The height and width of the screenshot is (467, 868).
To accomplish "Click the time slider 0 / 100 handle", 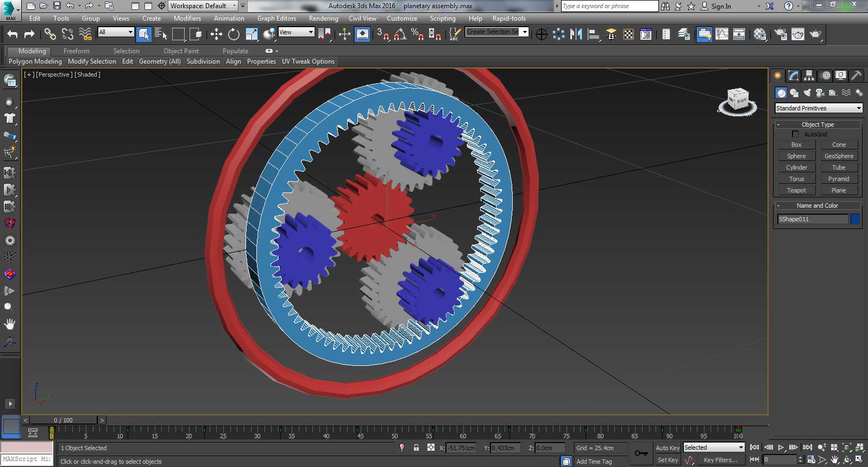I will pyautogui.click(x=64, y=420).
